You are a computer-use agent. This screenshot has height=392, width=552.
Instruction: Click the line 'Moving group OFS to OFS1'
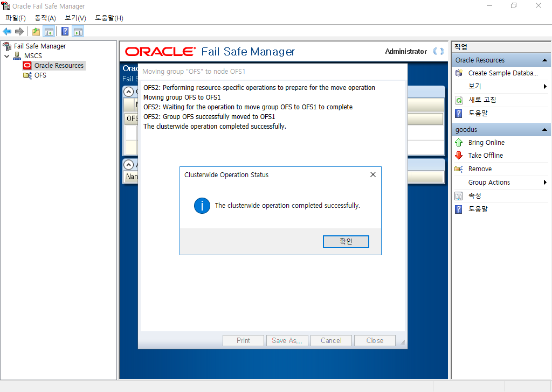coord(182,97)
